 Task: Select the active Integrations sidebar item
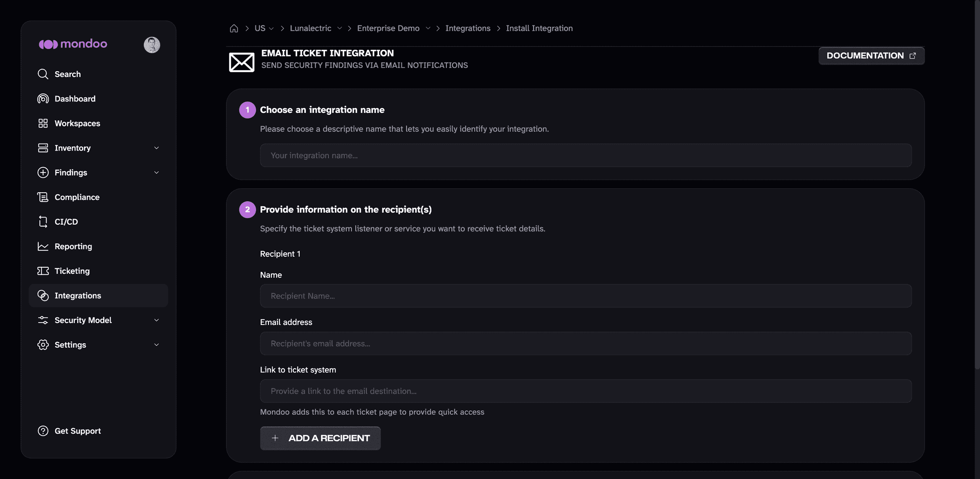(98, 295)
